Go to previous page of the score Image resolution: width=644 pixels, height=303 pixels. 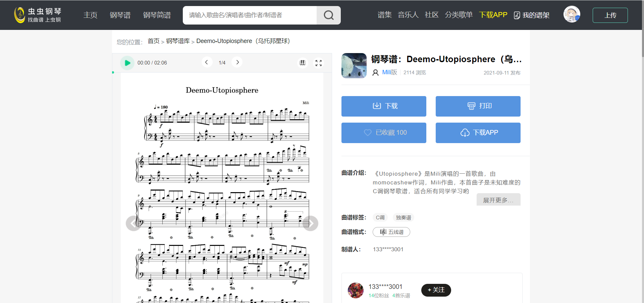[x=207, y=62]
